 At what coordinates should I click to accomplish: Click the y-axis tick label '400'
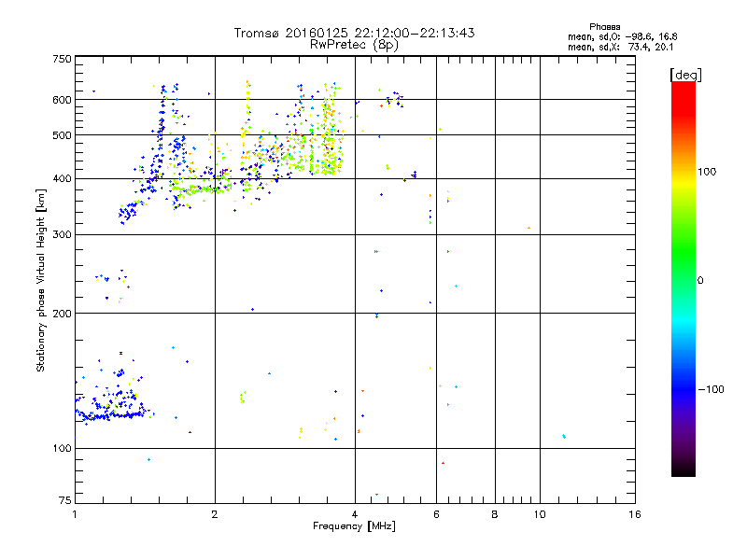[x=62, y=179]
